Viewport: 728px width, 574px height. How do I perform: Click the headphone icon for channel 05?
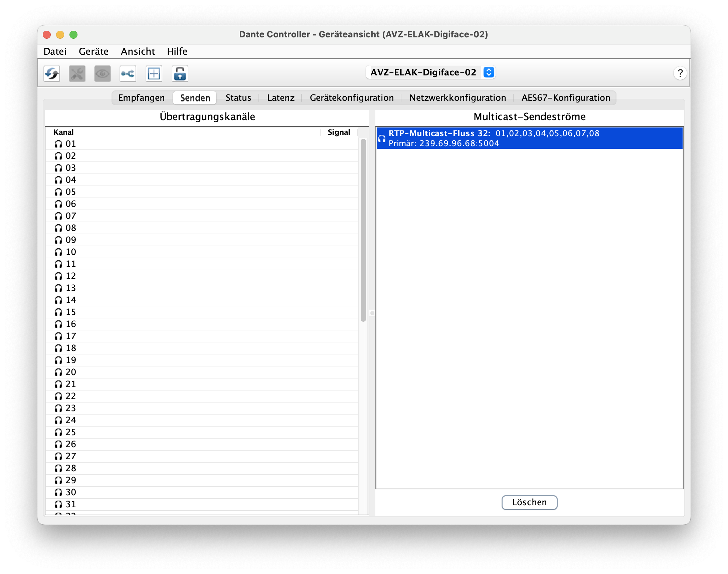click(x=58, y=192)
